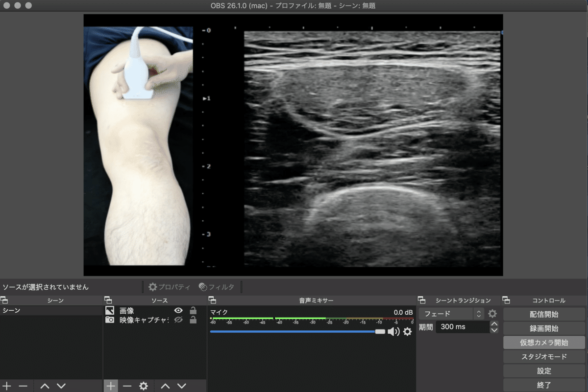Start virtual camera with 仮想カメラ開始

click(x=544, y=343)
